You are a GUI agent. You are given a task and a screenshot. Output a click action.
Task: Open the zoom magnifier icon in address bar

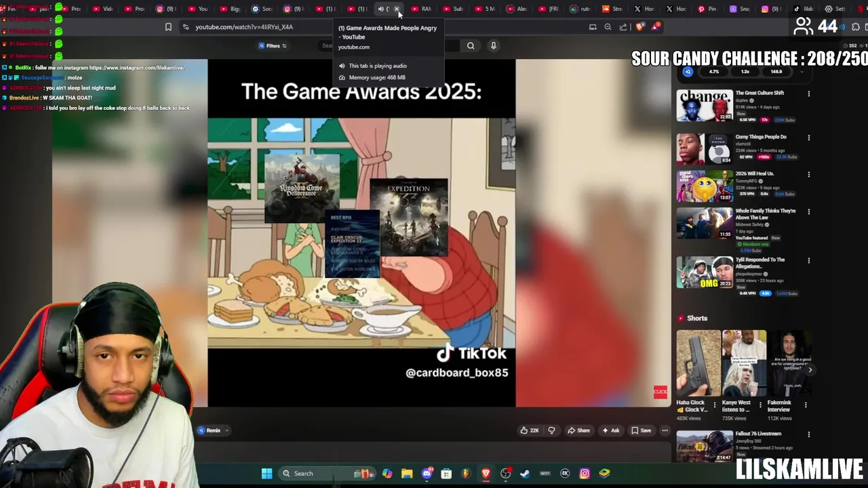[x=608, y=27]
